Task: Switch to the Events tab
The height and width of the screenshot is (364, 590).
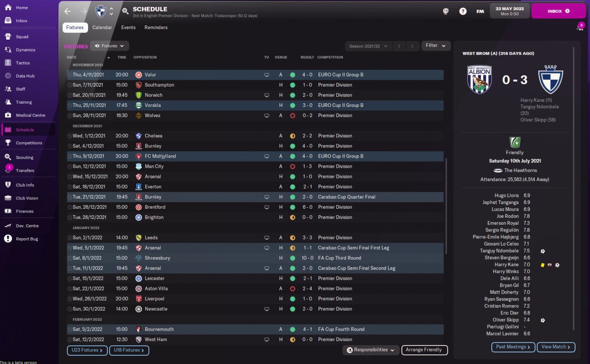Action: click(x=128, y=28)
